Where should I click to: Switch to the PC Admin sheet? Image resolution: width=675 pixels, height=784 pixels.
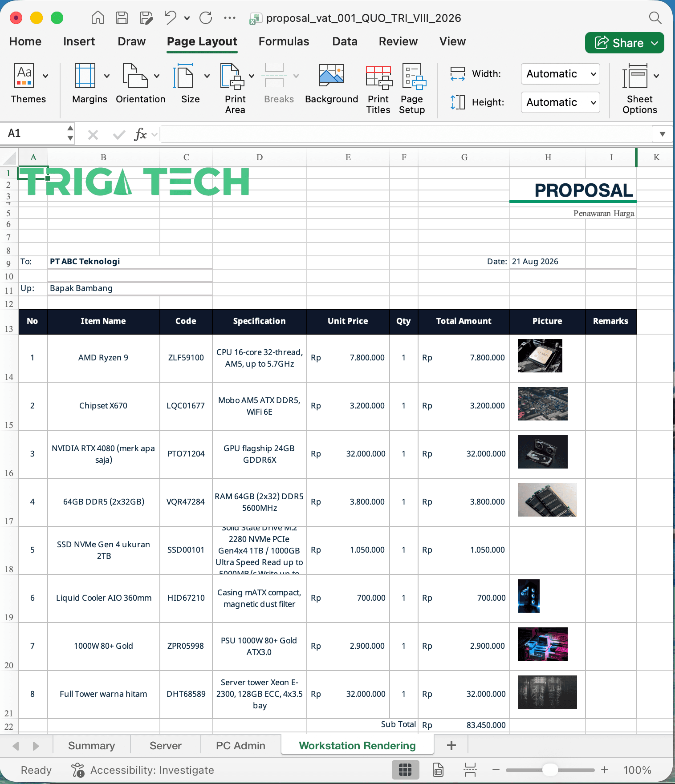pos(240,745)
